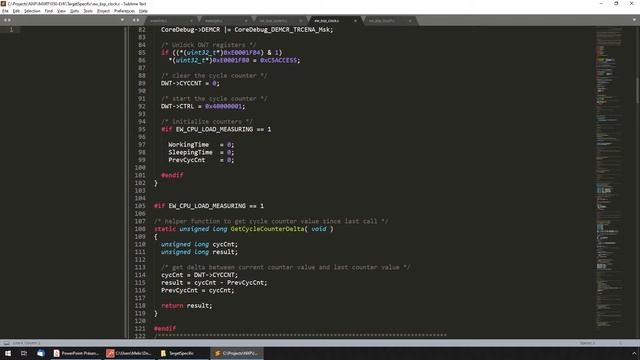The image size is (640, 360).
Task: Click right pane next-tab arrow
Action: [x=138, y=20]
